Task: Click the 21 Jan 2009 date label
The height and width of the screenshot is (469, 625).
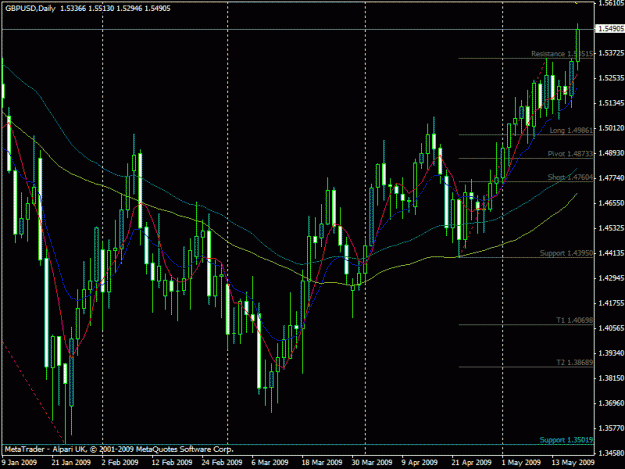Action: click(71, 462)
